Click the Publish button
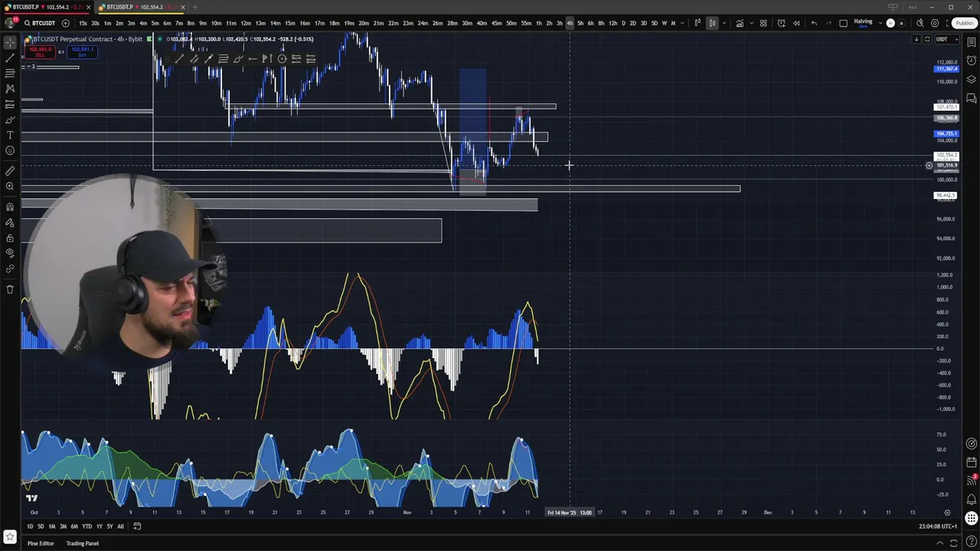 964,23
